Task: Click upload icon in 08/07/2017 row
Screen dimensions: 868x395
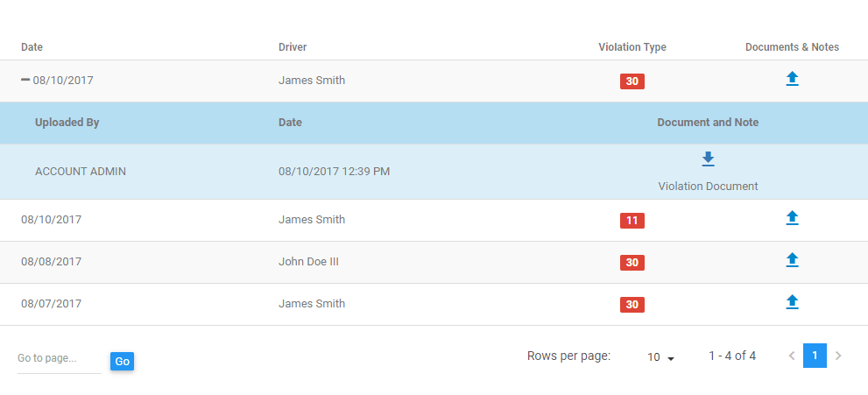Action: tap(792, 303)
